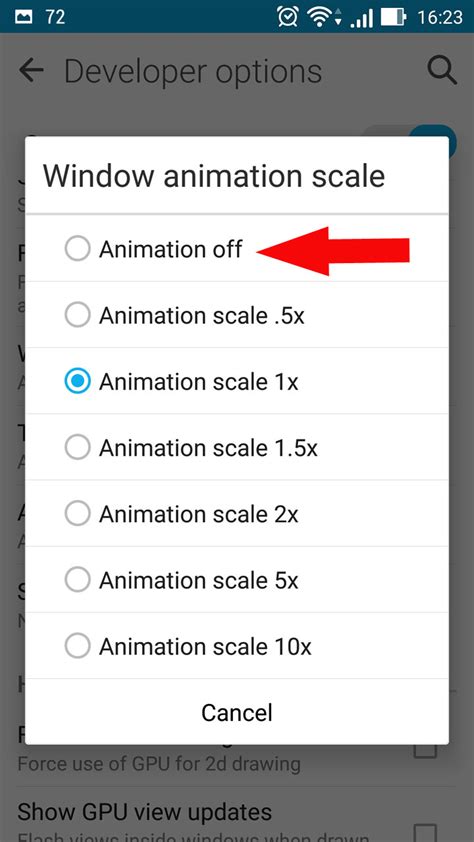Viewport: 474px width, 842px height.
Task: Tick the Force GPU rendering checkbox
Action: 426,750
